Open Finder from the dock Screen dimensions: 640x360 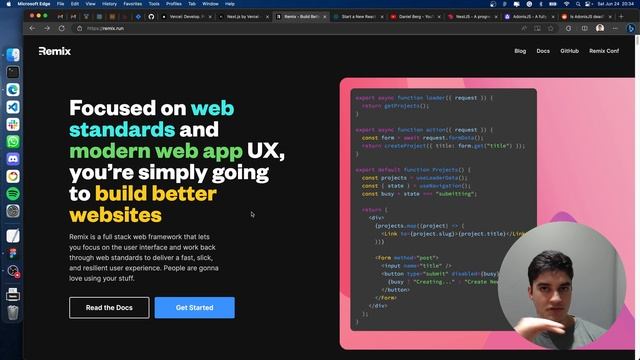13,55
